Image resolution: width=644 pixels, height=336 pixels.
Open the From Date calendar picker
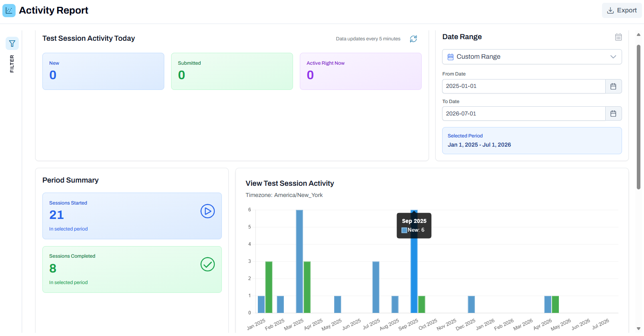[x=613, y=86]
